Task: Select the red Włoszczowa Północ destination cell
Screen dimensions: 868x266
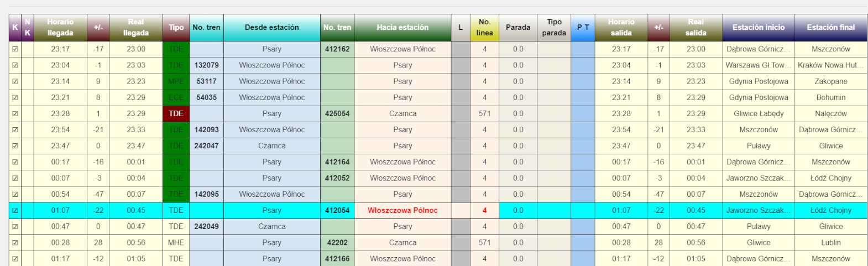Action: point(402,210)
